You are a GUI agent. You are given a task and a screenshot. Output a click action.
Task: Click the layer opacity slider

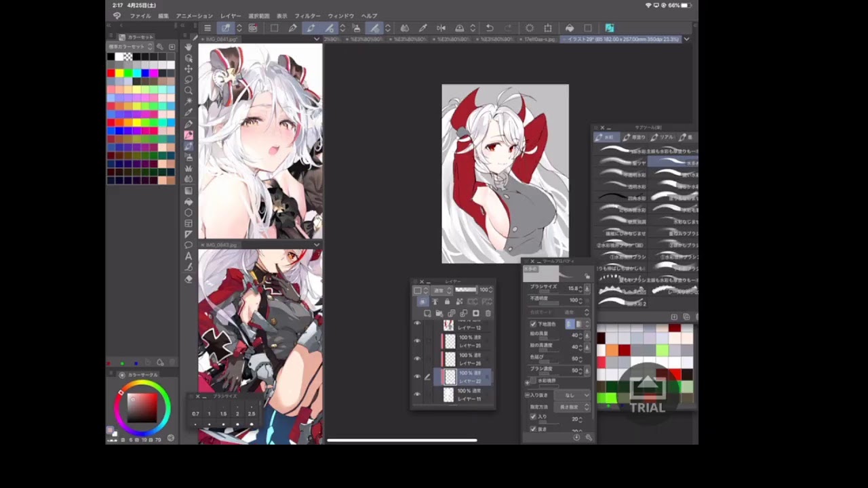[466, 290]
